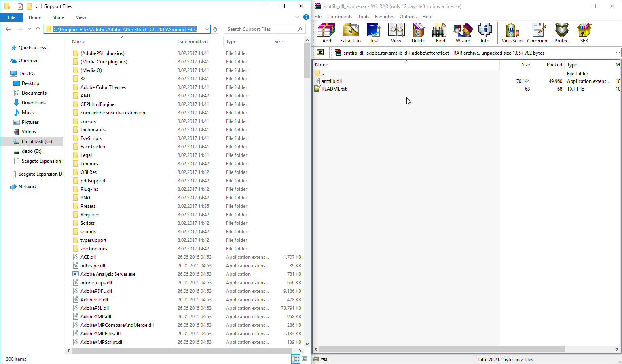Viewport: 622px width, 364px height.
Task: Click the Explorer help question icon
Action: 306,17
